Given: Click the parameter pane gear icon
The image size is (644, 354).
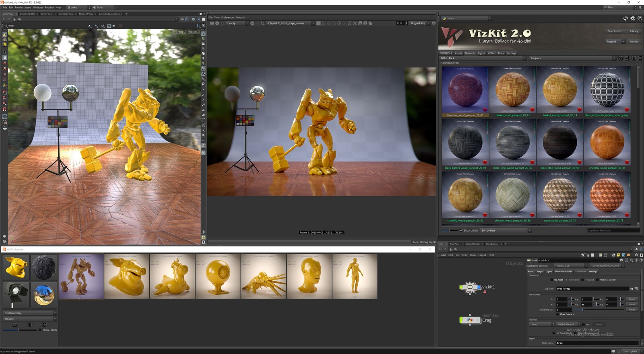Looking at the screenshot, I should pos(621,260).
